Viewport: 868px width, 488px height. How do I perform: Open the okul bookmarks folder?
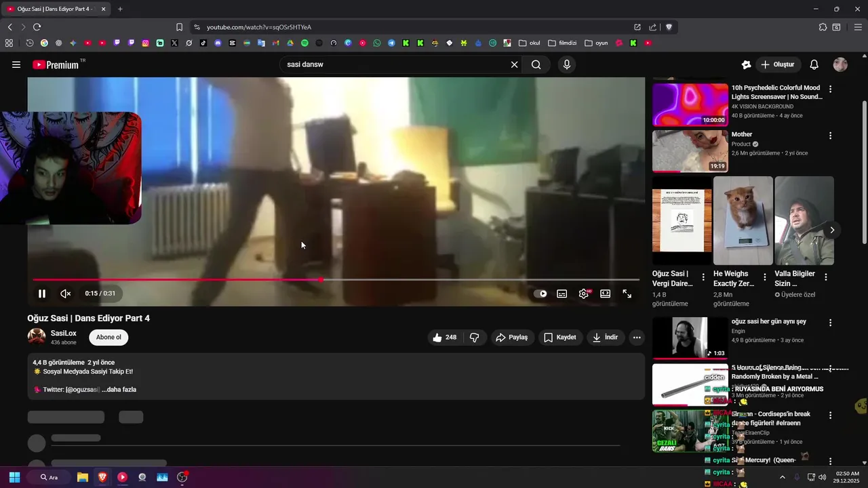pyautogui.click(x=530, y=43)
